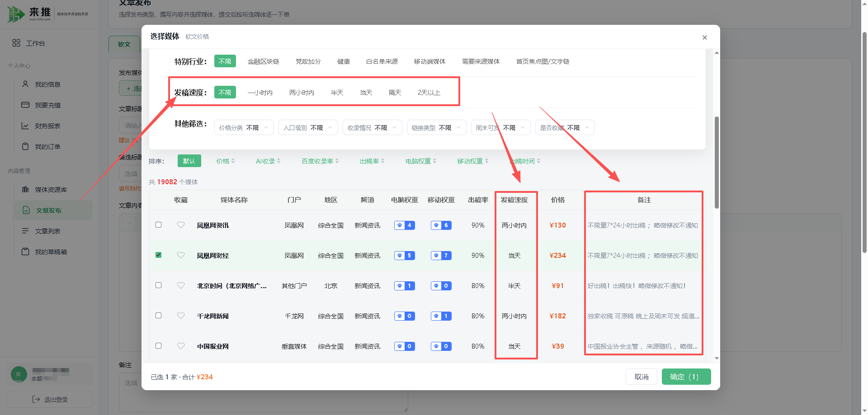868x415 pixels.
Task: Sort by 出稿率
Action: (x=372, y=161)
